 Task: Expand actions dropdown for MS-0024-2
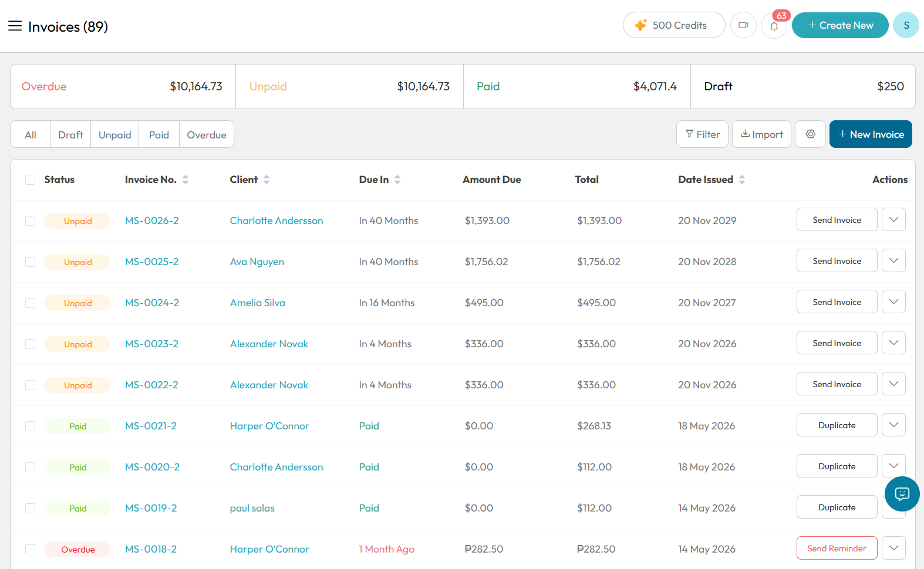(x=893, y=302)
